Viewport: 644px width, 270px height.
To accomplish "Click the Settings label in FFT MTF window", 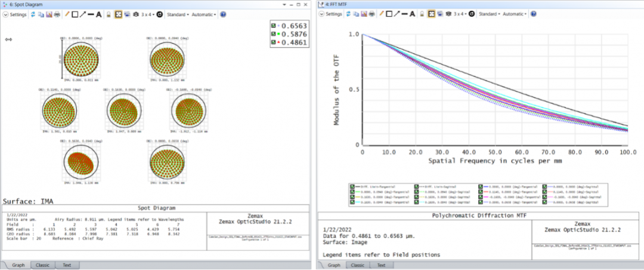I will pyautogui.click(x=333, y=14).
